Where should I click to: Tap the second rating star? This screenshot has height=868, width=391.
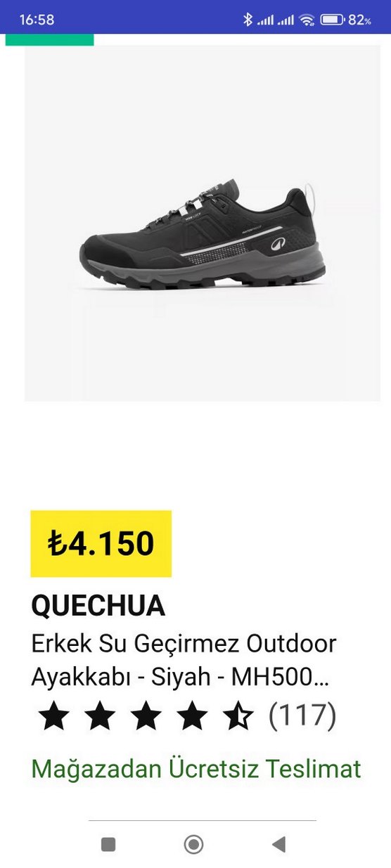pyautogui.click(x=100, y=717)
